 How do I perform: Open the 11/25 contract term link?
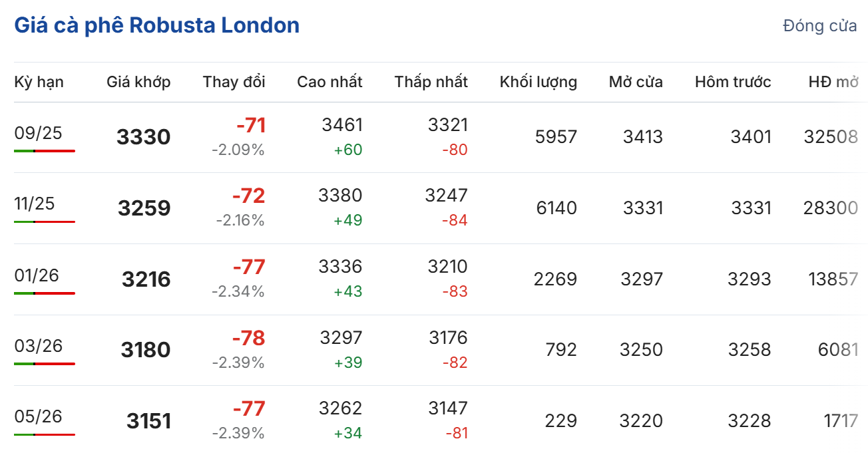[x=35, y=204]
